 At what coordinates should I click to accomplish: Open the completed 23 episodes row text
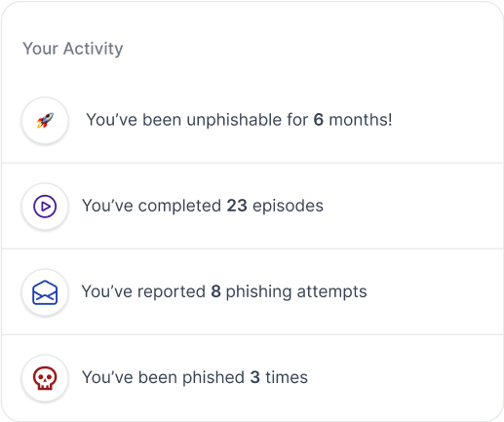203,206
